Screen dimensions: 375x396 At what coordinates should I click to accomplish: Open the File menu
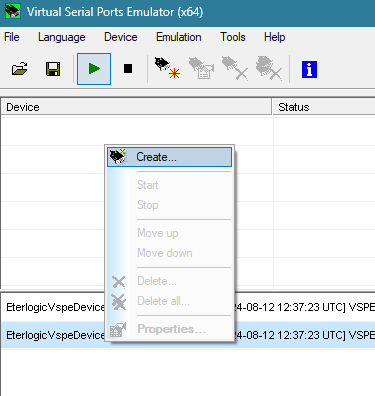click(12, 37)
